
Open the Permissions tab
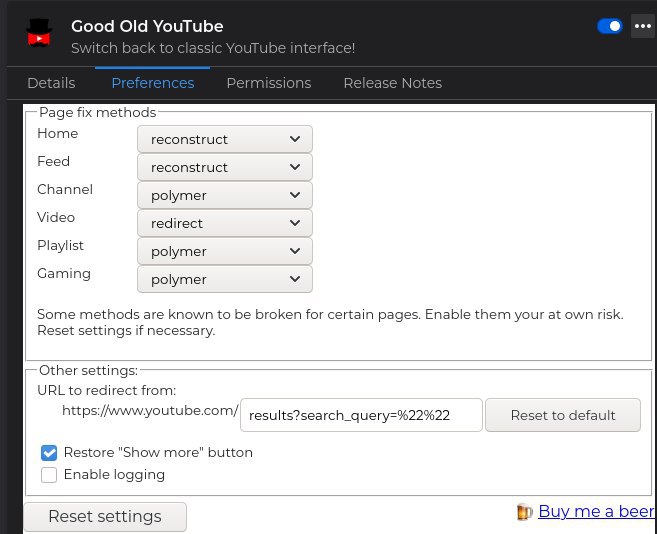click(269, 83)
